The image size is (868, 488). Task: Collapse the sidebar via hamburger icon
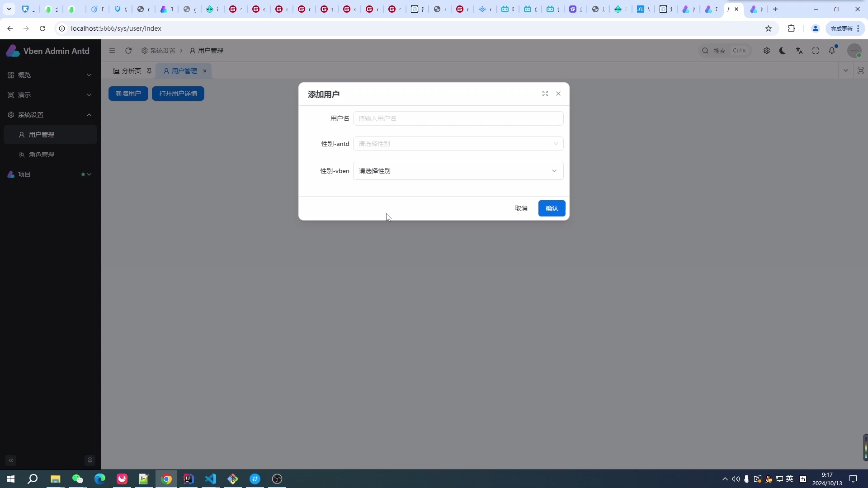(112, 51)
